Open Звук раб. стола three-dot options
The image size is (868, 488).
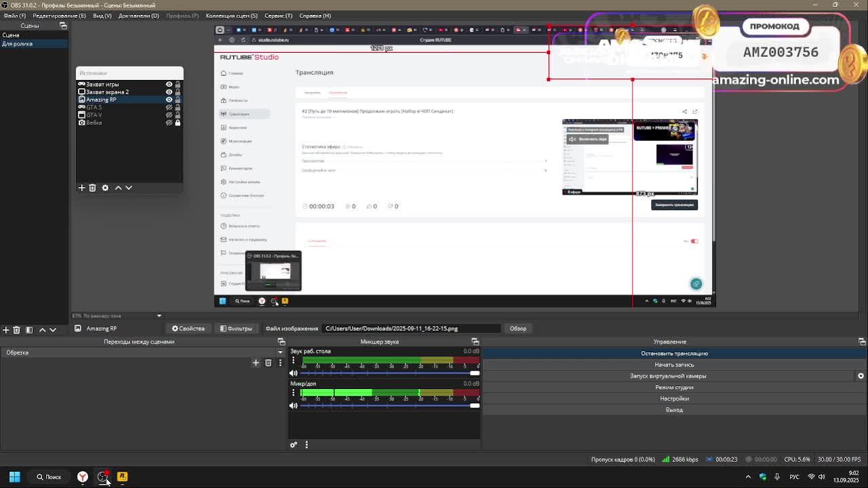click(294, 360)
